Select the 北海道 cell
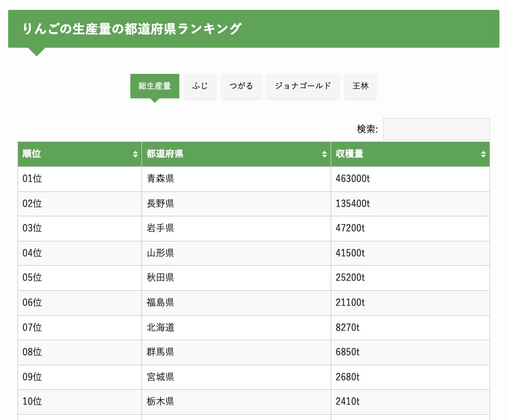 tap(236, 328)
